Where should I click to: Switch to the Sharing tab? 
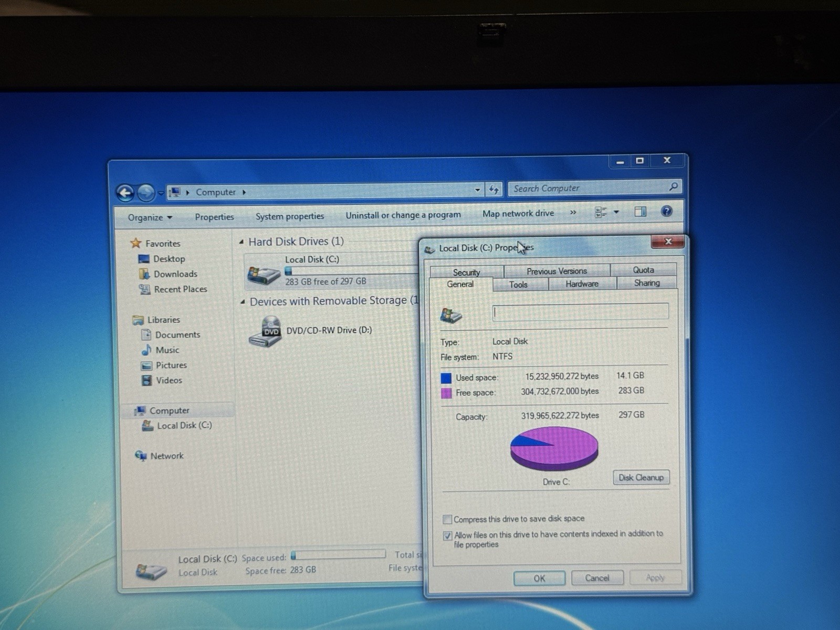646,282
